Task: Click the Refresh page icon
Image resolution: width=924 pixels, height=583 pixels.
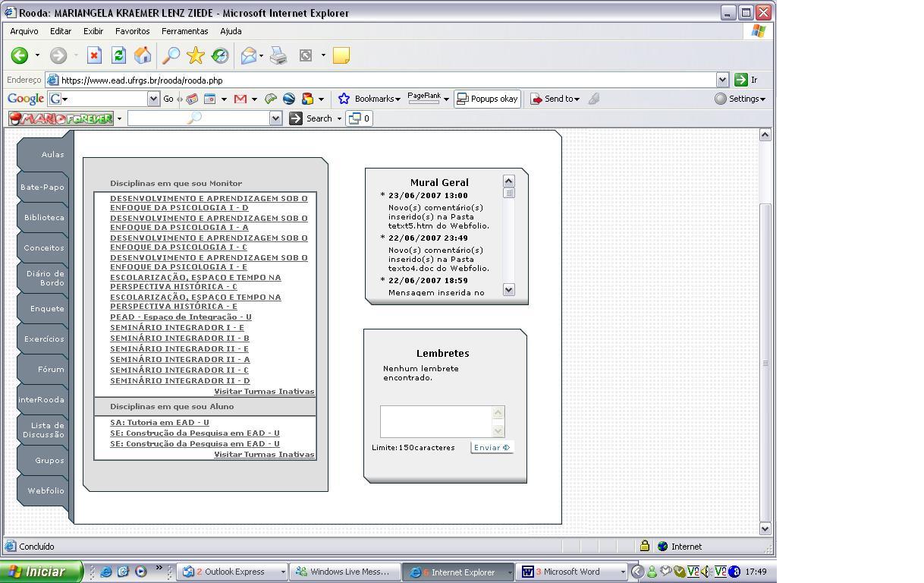Action: tap(118, 55)
